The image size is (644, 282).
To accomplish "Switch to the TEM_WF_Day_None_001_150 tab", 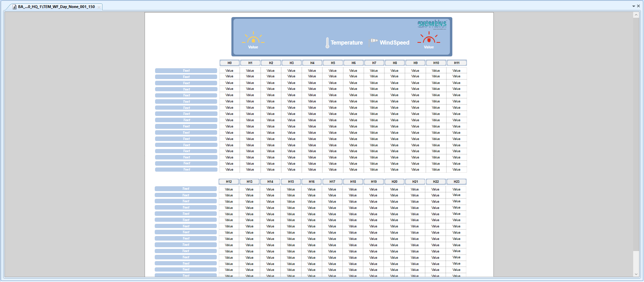I will (56, 7).
